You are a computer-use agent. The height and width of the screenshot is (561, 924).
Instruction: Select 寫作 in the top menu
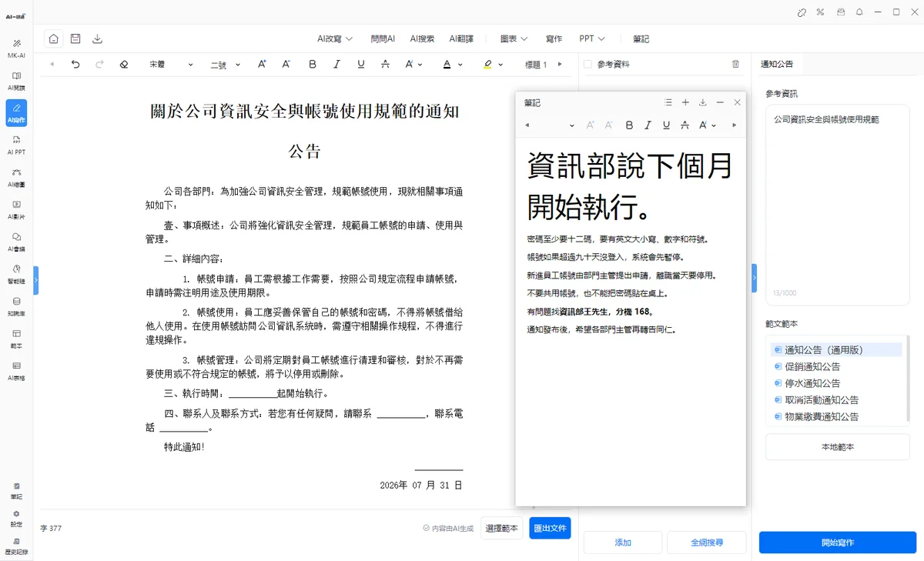point(554,38)
